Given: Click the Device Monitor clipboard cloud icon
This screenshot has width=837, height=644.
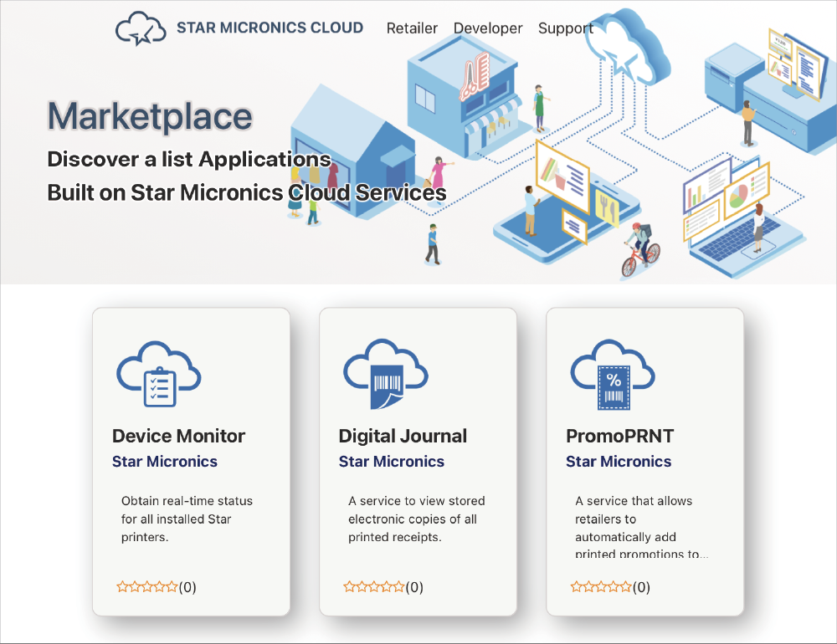Looking at the screenshot, I should point(158,374).
